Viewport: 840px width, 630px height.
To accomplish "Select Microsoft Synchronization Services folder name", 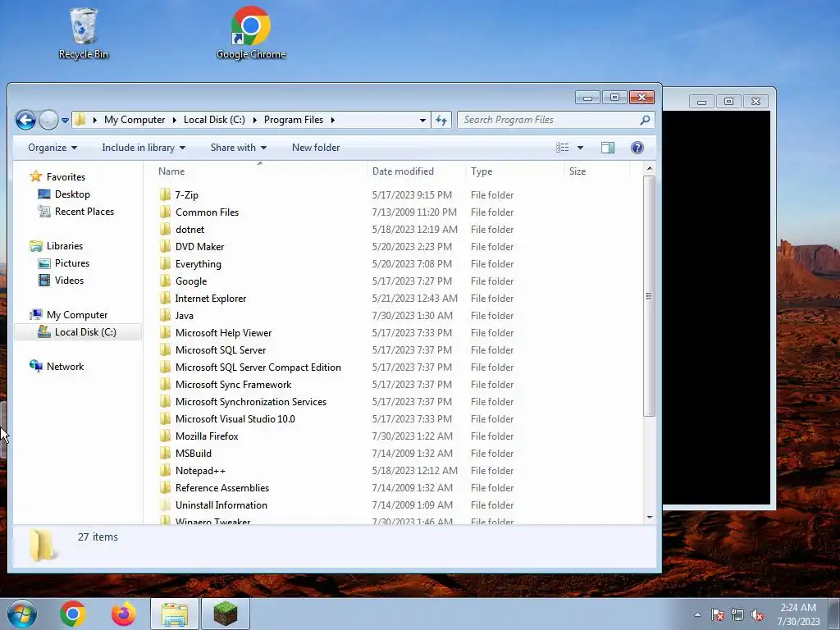I will [x=251, y=401].
